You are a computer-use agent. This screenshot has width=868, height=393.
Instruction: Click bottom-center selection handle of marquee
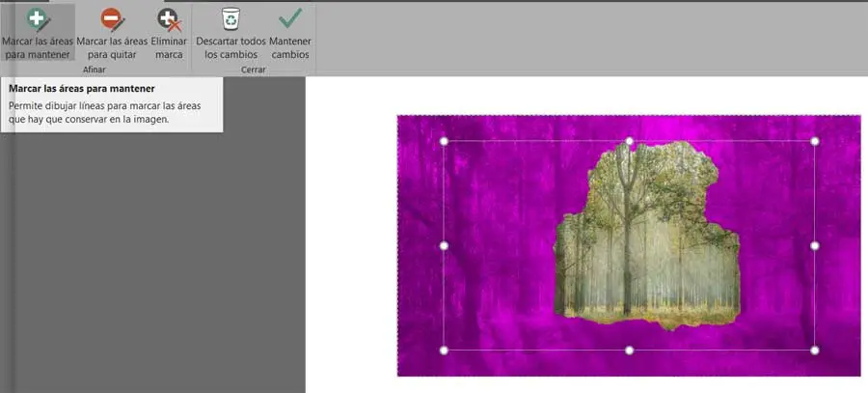(x=629, y=351)
